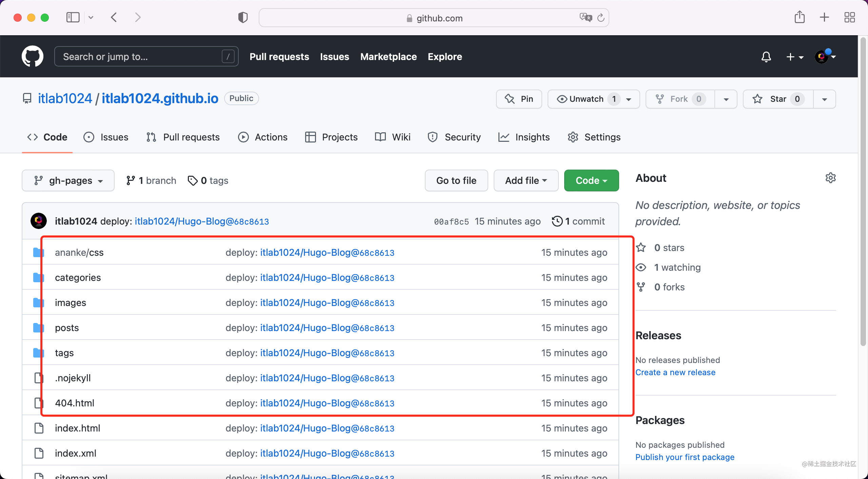The width and height of the screenshot is (868, 479).
Task: Click the About section gear icon
Action: click(x=830, y=178)
